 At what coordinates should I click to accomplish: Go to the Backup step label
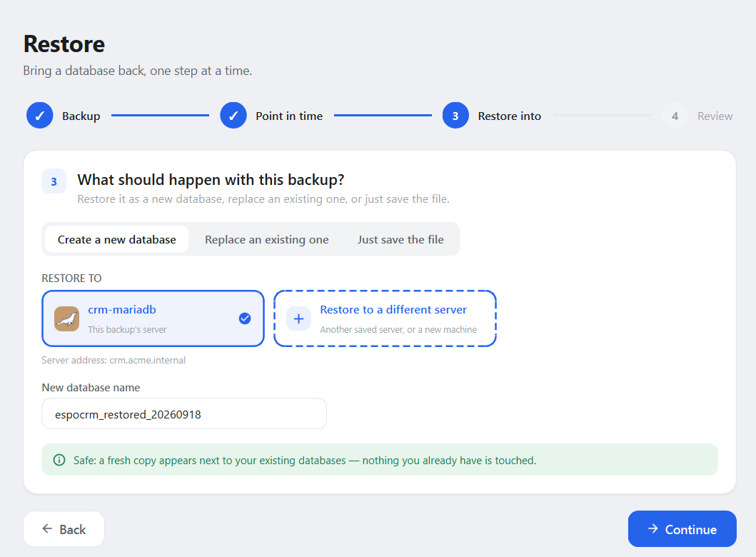81,116
